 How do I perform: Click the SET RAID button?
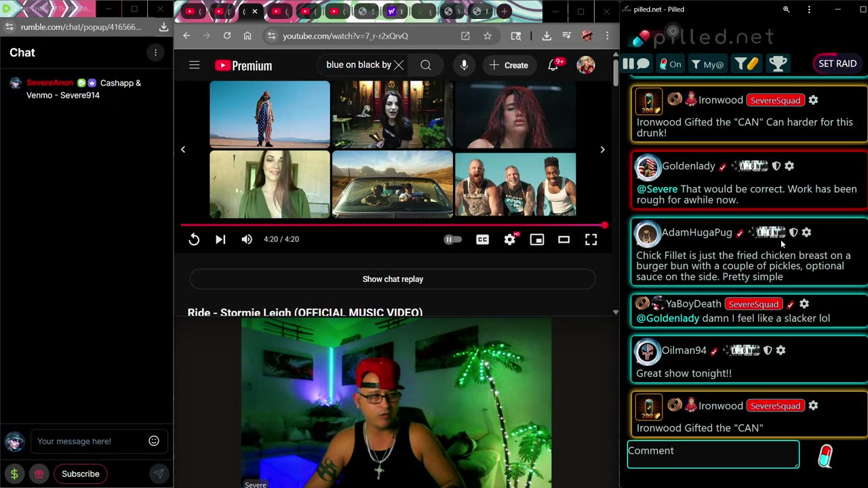click(x=837, y=64)
